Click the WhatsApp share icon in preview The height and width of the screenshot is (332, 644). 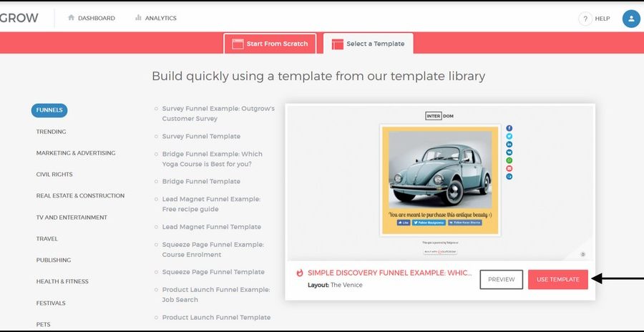[509, 160]
